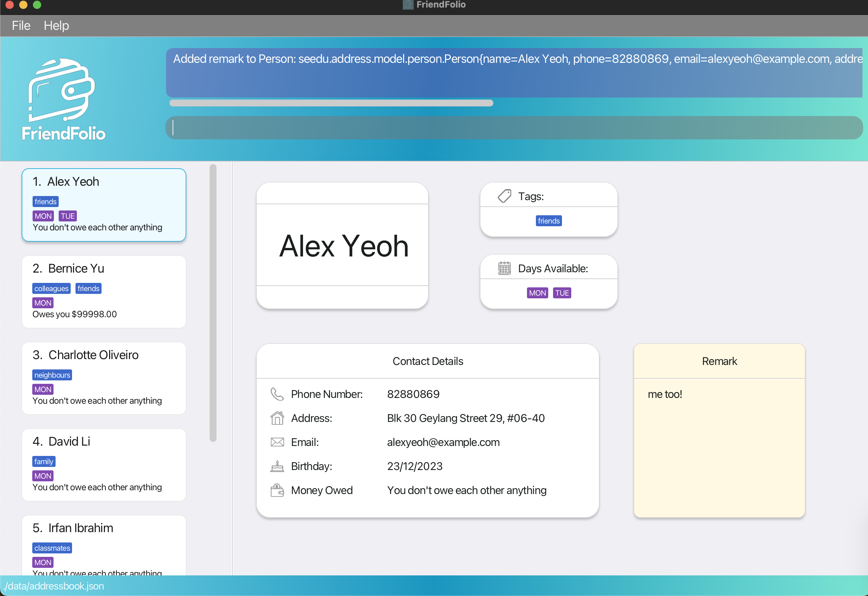Click the family tag on David Li's card
Screen dimensions: 868x596
44,461
